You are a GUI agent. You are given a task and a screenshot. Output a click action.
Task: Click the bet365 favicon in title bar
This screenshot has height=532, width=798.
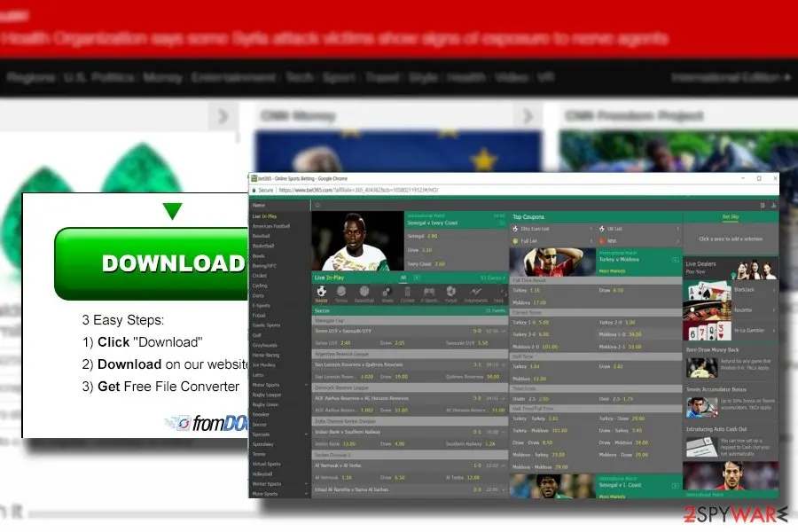(254, 178)
